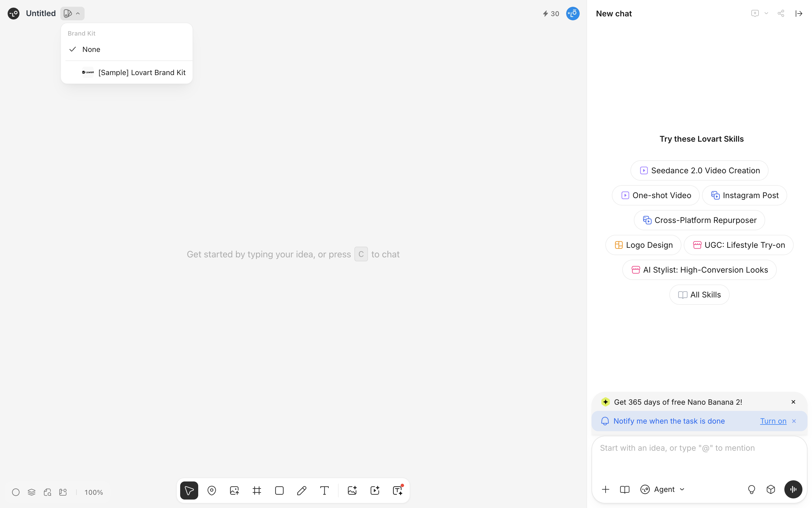Choose the Pencil draw tool
Viewport: 812px width, 508px height.
pos(302,491)
